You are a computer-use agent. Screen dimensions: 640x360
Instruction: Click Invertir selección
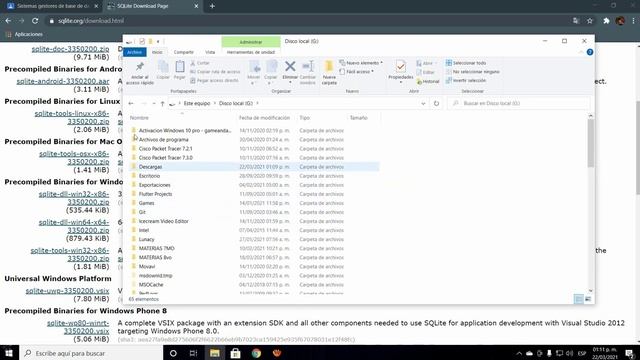466,80
